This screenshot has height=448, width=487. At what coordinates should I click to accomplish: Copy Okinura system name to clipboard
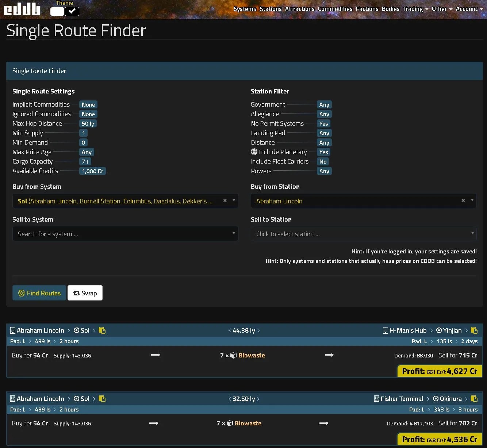tap(474, 399)
